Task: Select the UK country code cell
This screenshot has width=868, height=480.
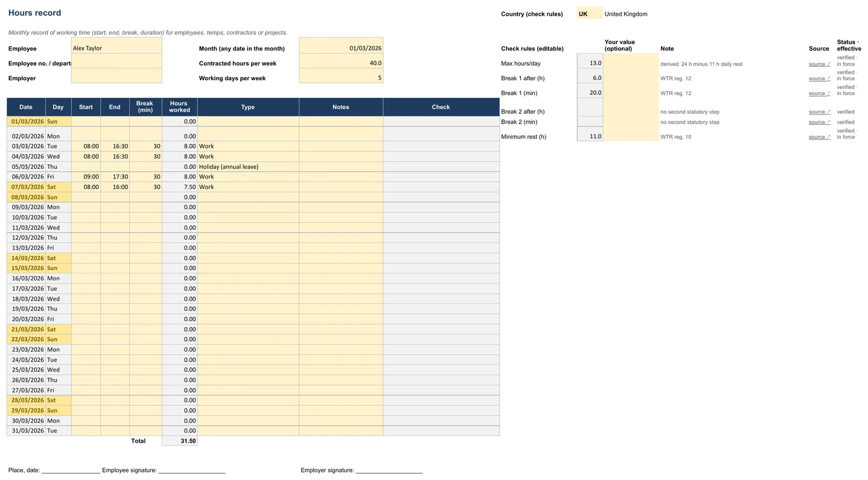Action: pyautogui.click(x=590, y=14)
